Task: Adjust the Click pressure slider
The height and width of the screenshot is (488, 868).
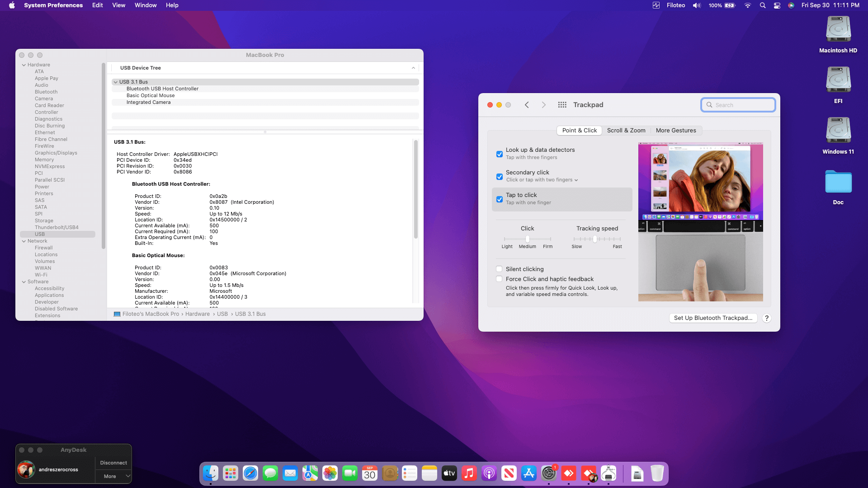Action: [x=527, y=239]
